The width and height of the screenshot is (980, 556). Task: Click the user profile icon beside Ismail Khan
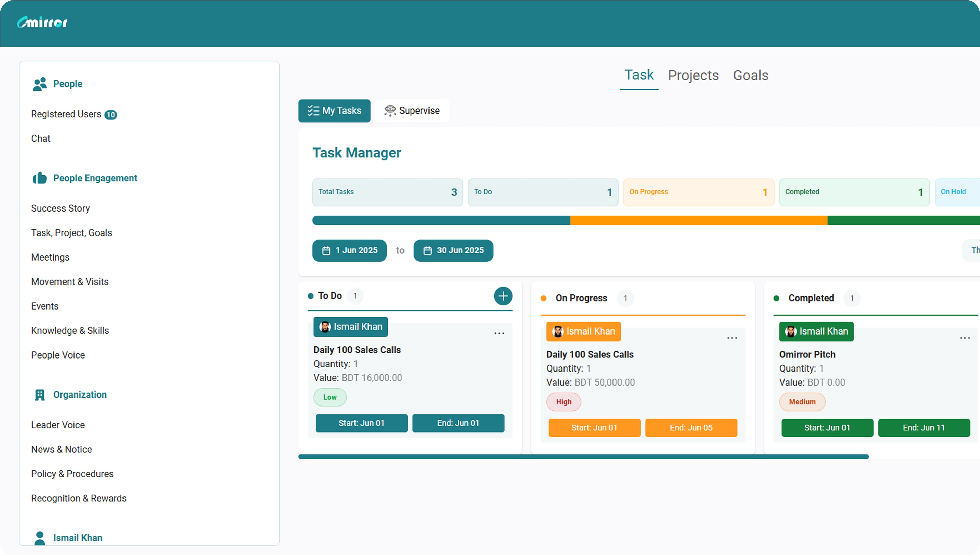39,538
